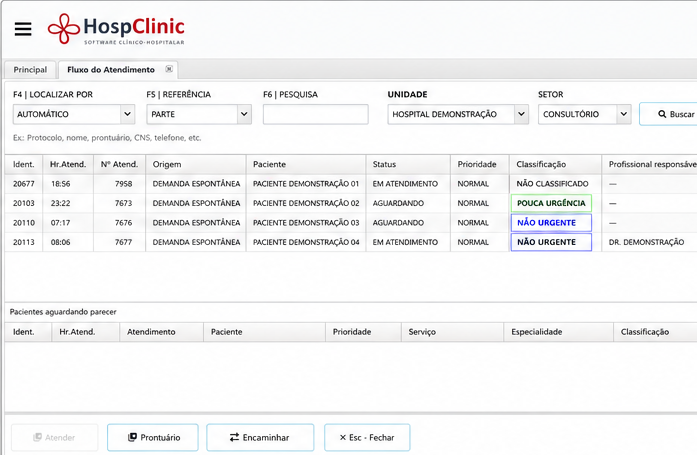
Task: Click Serviço header in parecer table
Action: coord(453,332)
